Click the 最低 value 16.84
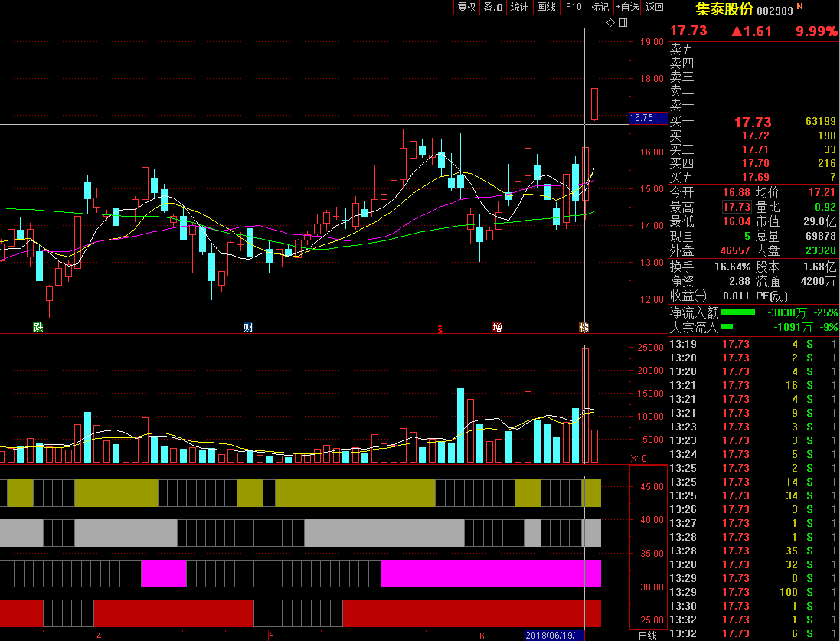Screen dimensions: 840x641 pos(736,221)
